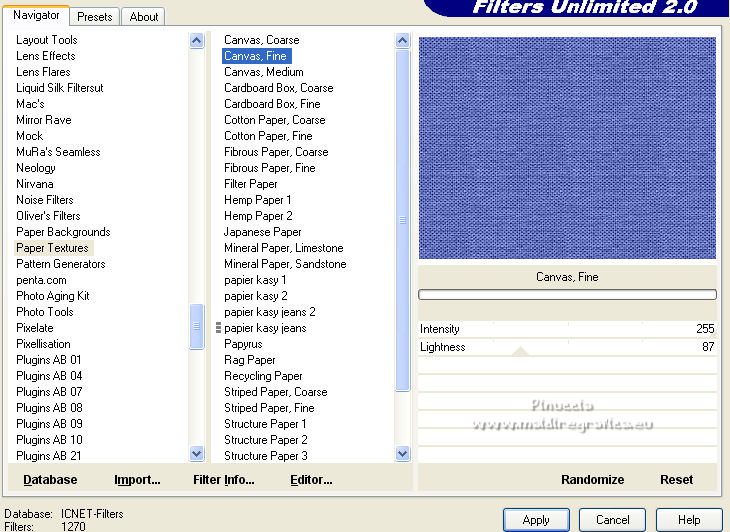Select Lens Effects category

click(x=46, y=56)
